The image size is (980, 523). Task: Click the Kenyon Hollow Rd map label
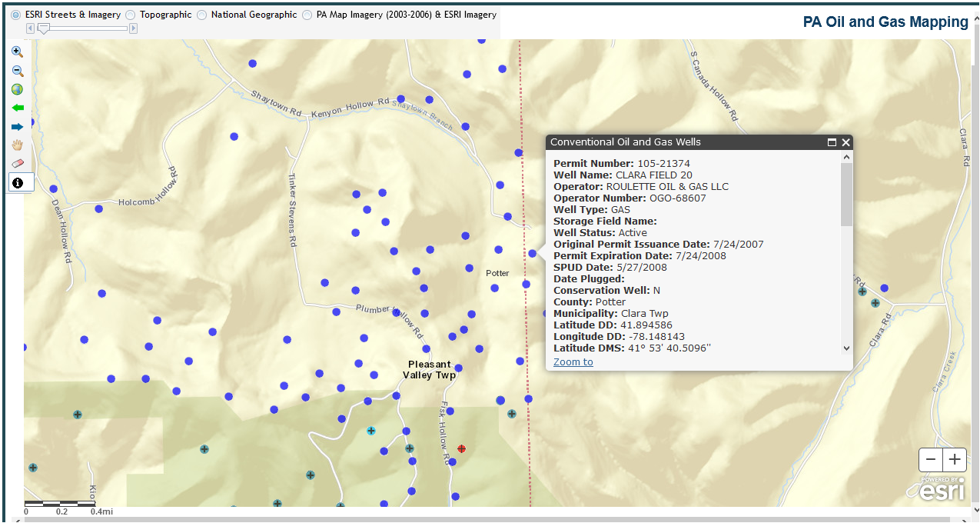pyautogui.click(x=350, y=108)
